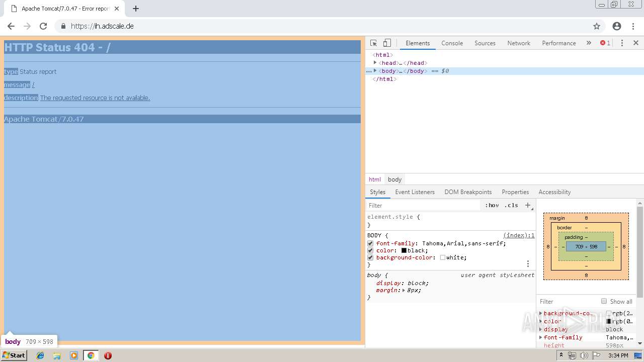Switch to the Network tab
The height and width of the screenshot is (362, 644).
pyautogui.click(x=519, y=43)
